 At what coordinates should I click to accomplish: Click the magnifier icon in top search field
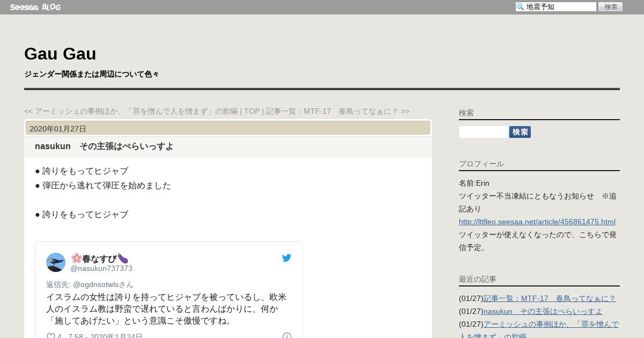[x=520, y=7]
